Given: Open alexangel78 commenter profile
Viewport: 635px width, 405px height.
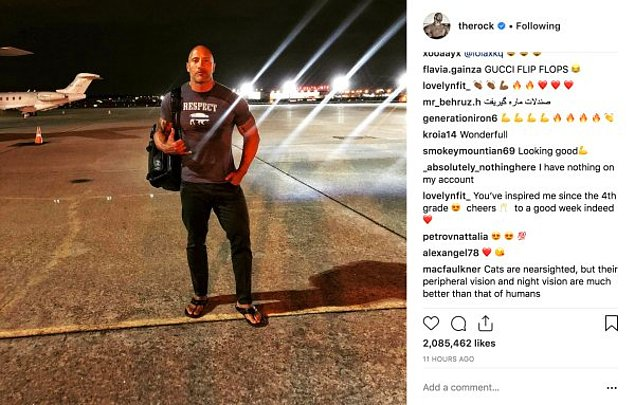Looking at the screenshot, I should coord(451,253).
